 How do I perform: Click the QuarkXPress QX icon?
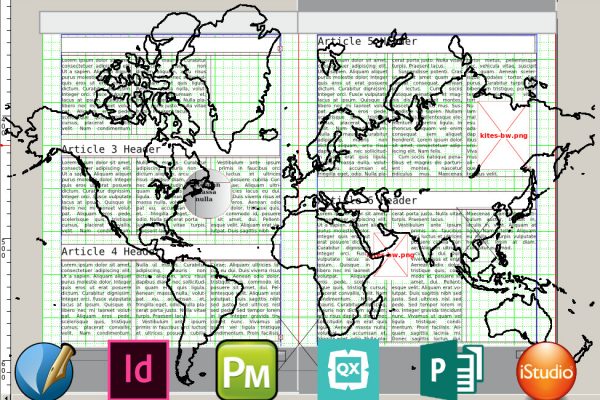coord(348,369)
